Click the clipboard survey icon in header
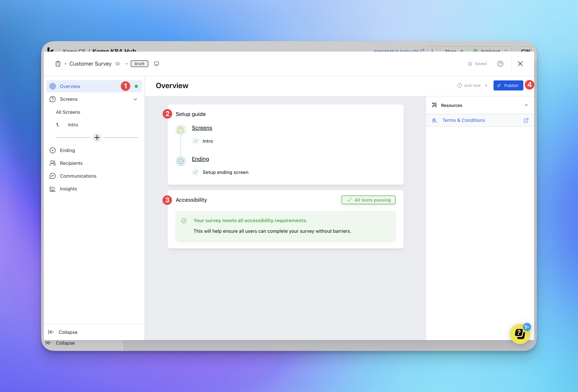 (x=58, y=64)
